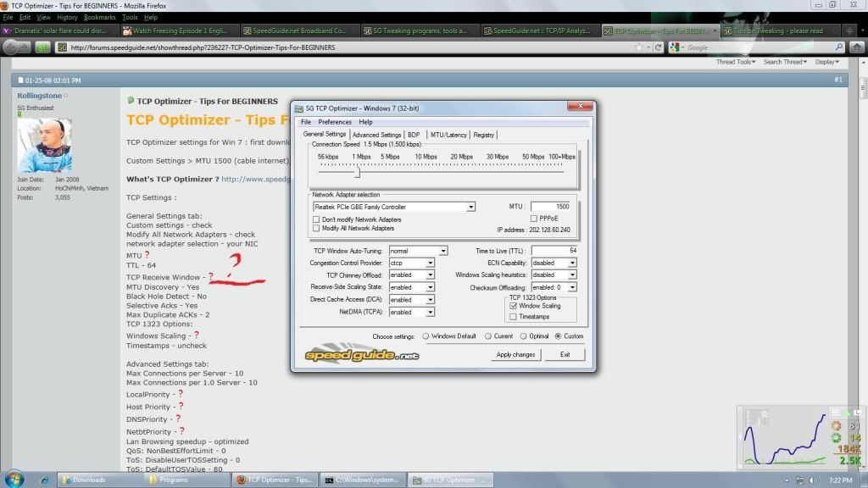
Task: Expand the Realtek PCIe GBE adapter dropdown
Action: [x=470, y=207]
